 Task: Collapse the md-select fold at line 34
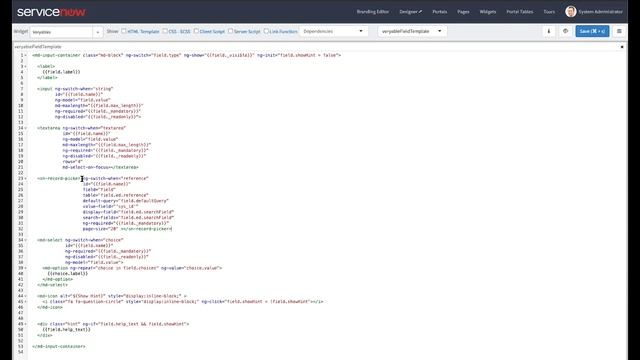26,240
